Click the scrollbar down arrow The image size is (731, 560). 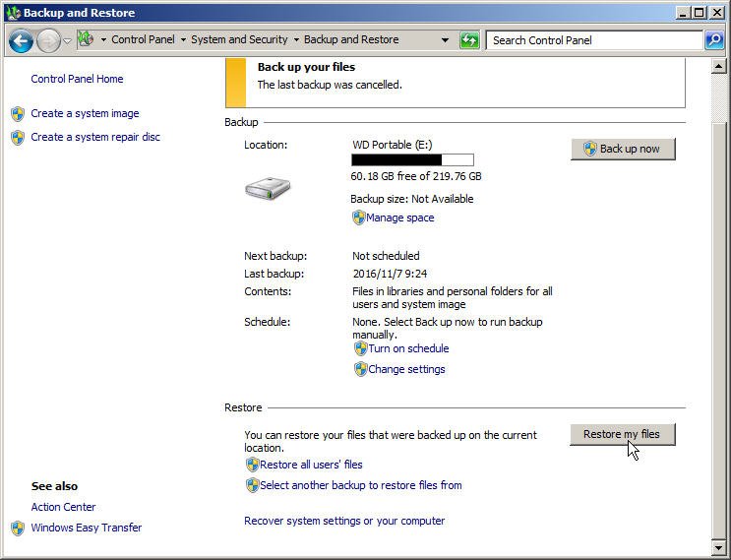click(718, 546)
